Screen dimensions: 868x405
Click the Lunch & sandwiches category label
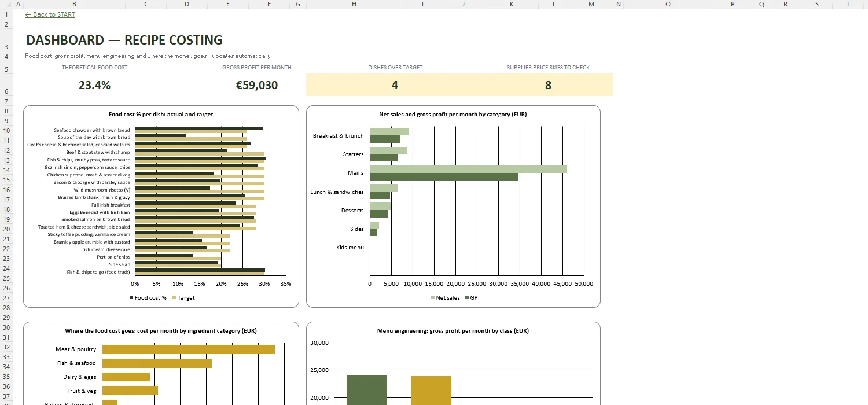tap(337, 192)
